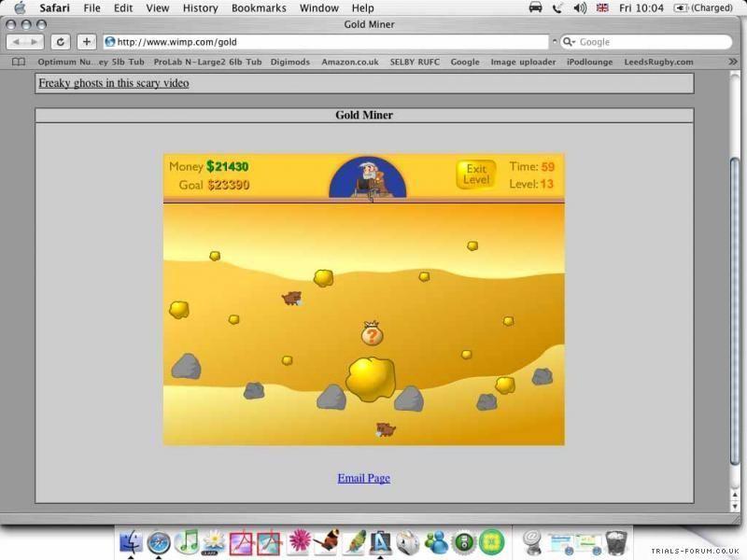Screen dimensions: 747x560
Task: Open the Amazon.co.uk bookmark
Action: [350, 62]
